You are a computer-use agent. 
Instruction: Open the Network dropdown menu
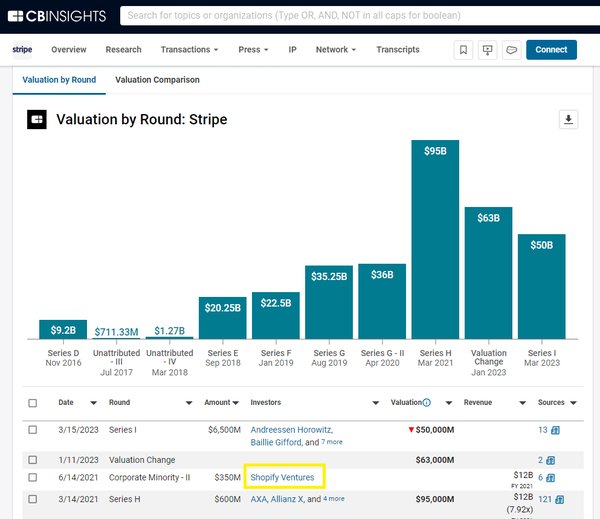click(336, 50)
